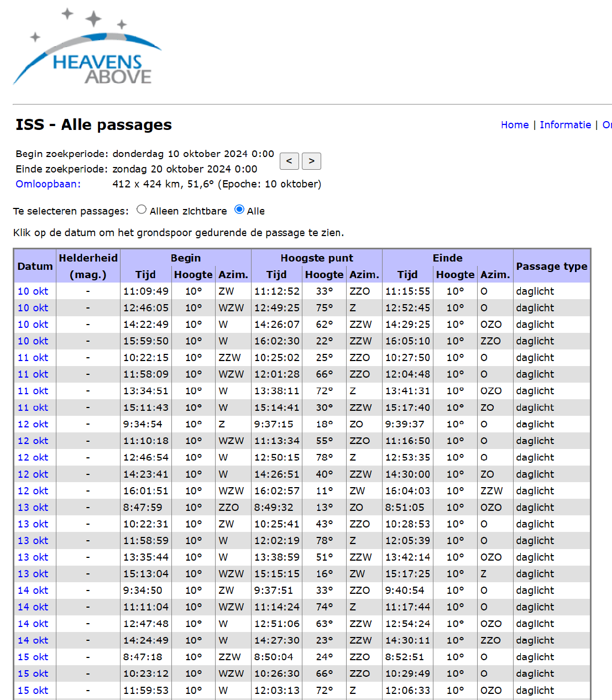Go to previous search period
Screen dimensions: 612x700
coord(289,161)
